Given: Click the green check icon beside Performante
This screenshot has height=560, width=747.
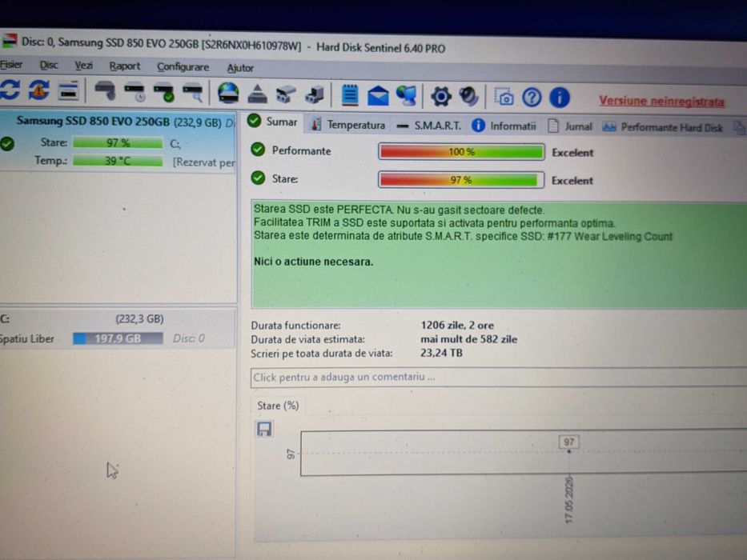Looking at the screenshot, I should (x=258, y=150).
